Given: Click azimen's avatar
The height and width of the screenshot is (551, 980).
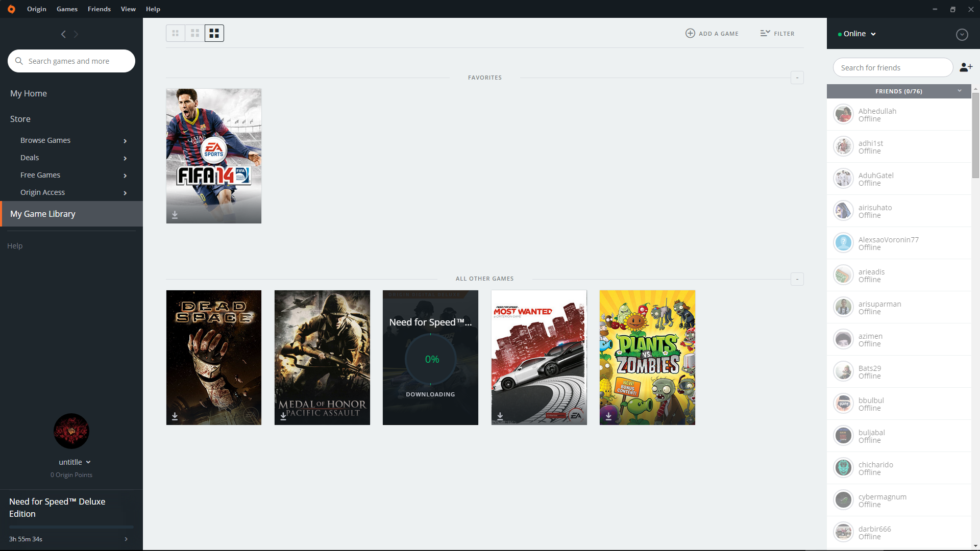Looking at the screenshot, I should pos(843,339).
